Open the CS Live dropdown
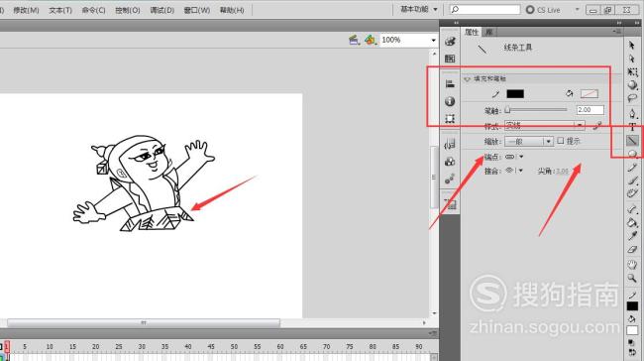This screenshot has height=361, width=644. pos(577,9)
